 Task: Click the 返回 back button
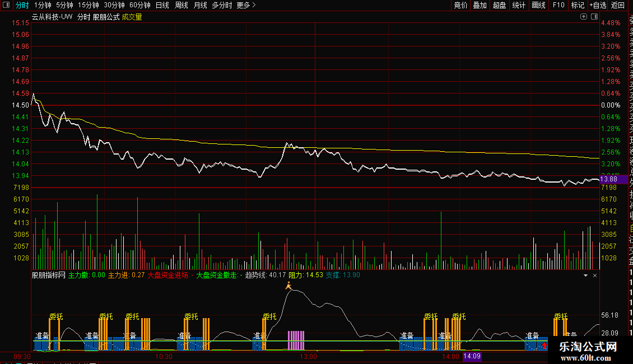pyautogui.click(x=617, y=5)
